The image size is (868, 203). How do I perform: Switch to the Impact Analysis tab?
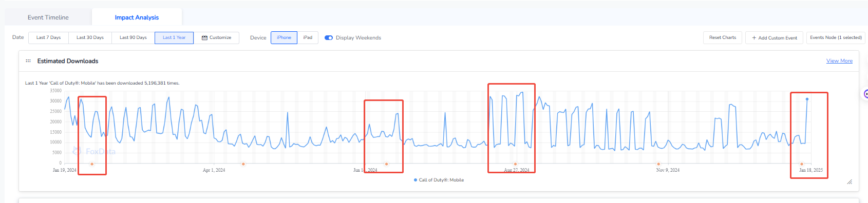point(137,17)
